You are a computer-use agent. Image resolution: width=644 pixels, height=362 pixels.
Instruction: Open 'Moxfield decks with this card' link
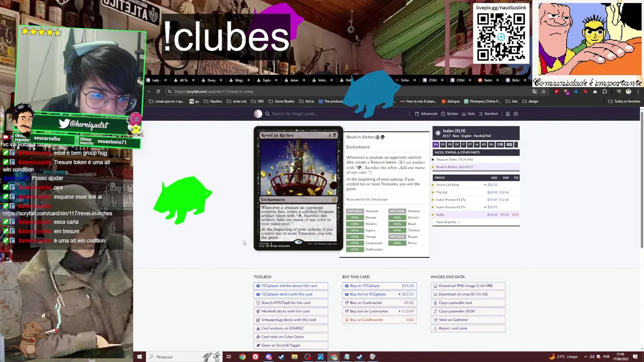pyautogui.click(x=291, y=311)
